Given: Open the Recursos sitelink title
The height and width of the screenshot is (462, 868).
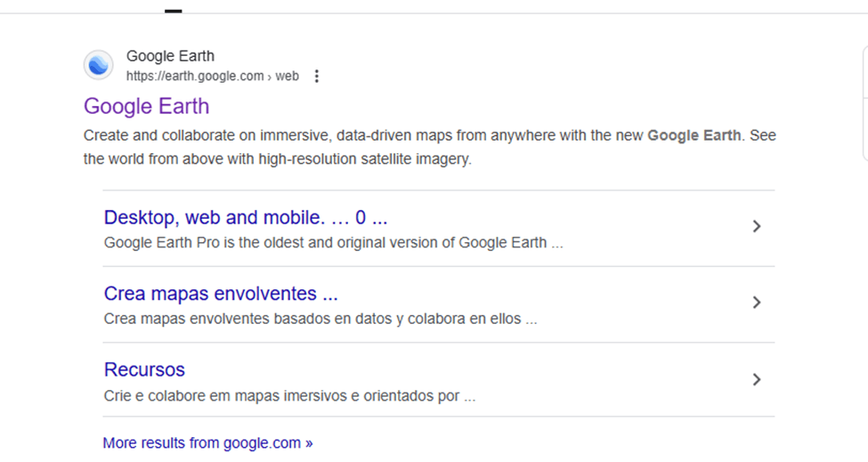Looking at the screenshot, I should pyautogui.click(x=144, y=369).
